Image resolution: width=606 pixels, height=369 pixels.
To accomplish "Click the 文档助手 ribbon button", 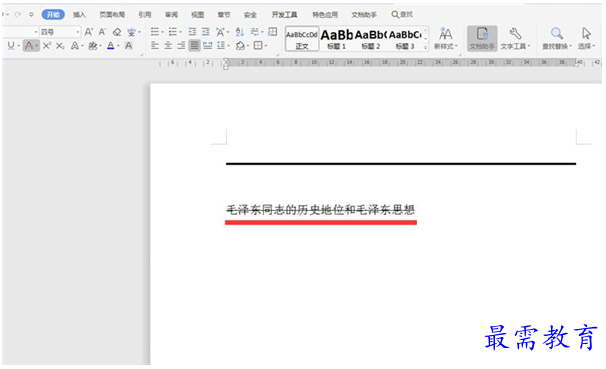I will coord(482,39).
